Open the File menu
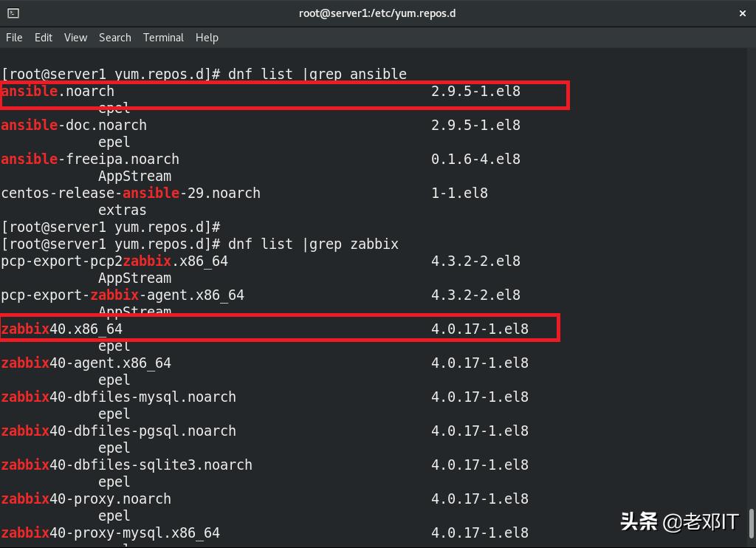The height and width of the screenshot is (548, 756). 14,37
